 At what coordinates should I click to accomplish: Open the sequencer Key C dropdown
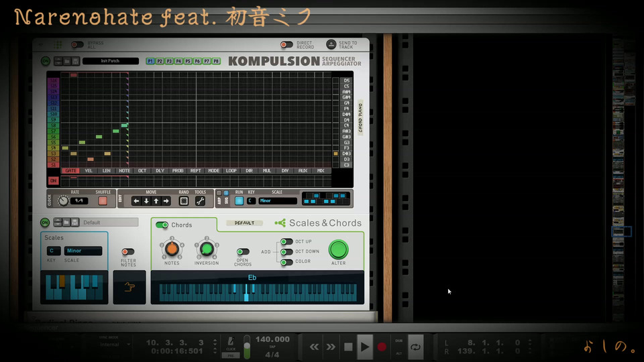click(x=250, y=200)
